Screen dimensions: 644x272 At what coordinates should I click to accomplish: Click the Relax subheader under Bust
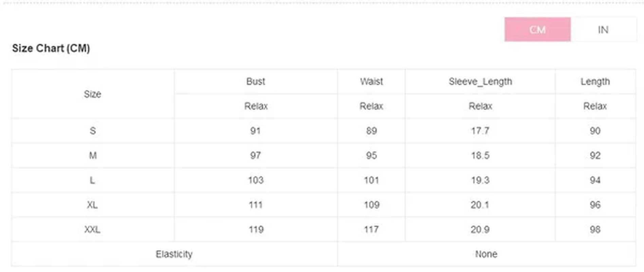pos(256,106)
